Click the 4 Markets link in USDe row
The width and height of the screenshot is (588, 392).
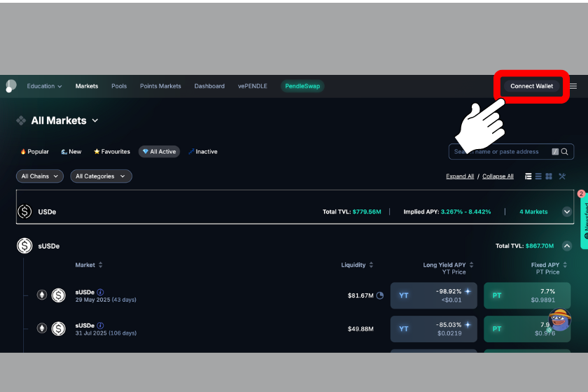533,211
